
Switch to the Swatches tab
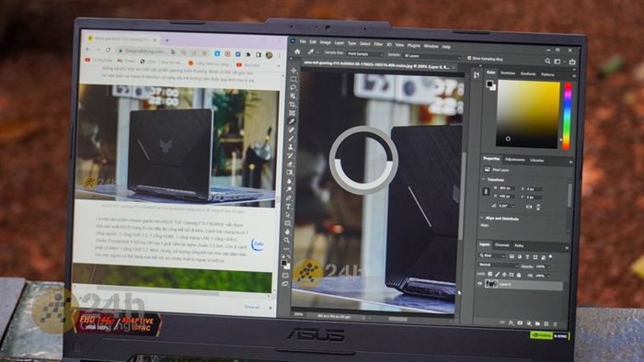coord(508,73)
